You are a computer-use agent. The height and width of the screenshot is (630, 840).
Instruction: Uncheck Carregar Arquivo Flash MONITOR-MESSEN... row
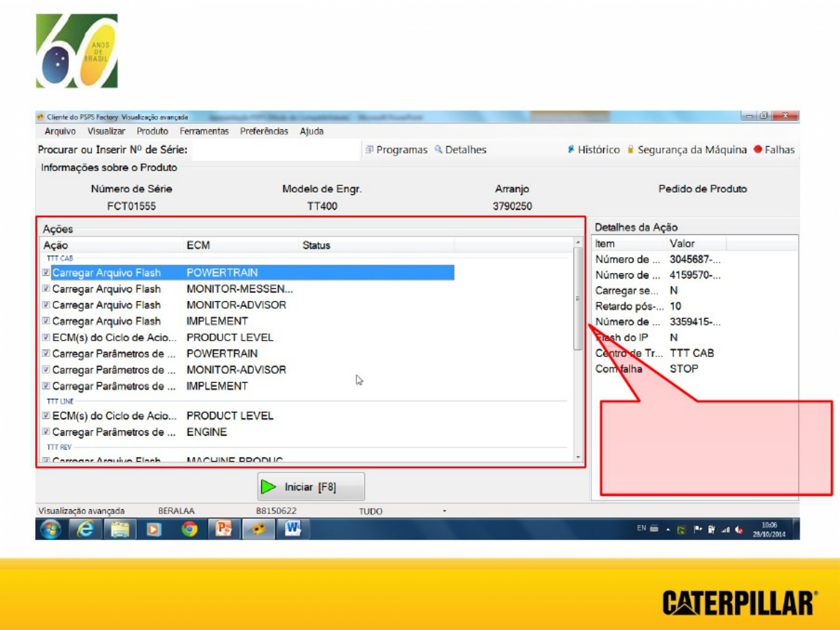(x=46, y=289)
